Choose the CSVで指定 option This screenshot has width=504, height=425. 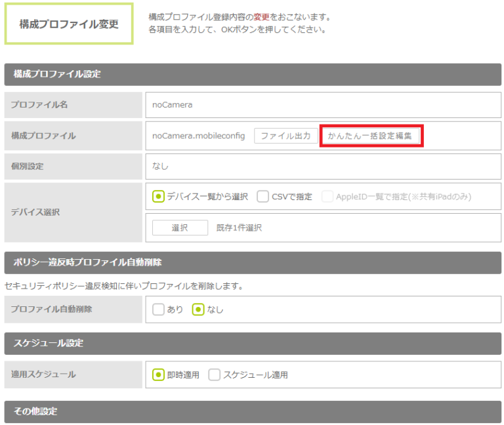click(x=263, y=196)
